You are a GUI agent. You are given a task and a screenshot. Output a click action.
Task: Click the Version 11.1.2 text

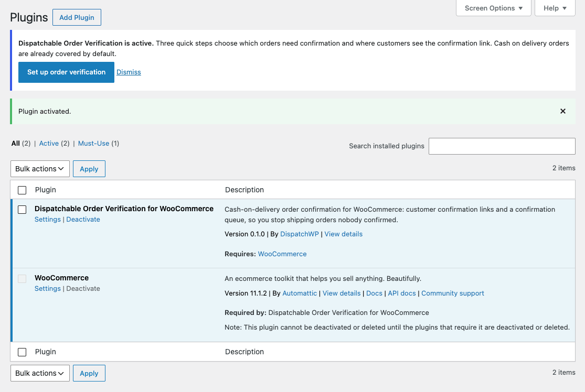coord(246,293)
